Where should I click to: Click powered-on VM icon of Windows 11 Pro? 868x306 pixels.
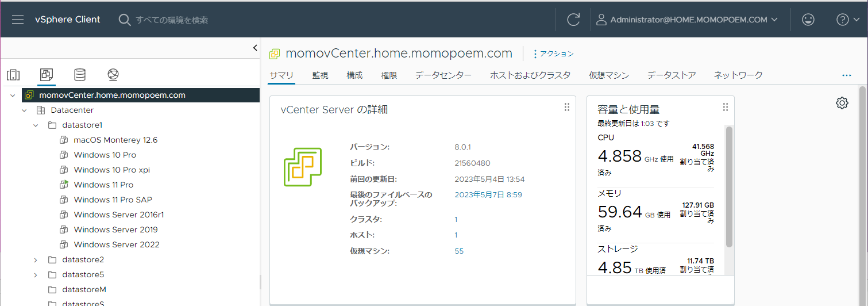pyautogui.click(x=64, y=185)
